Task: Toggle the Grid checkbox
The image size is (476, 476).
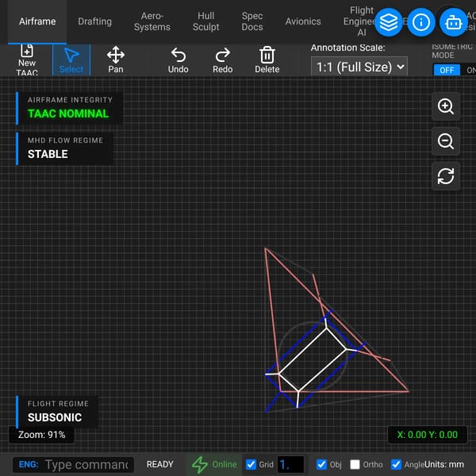Action: [251, 464]
